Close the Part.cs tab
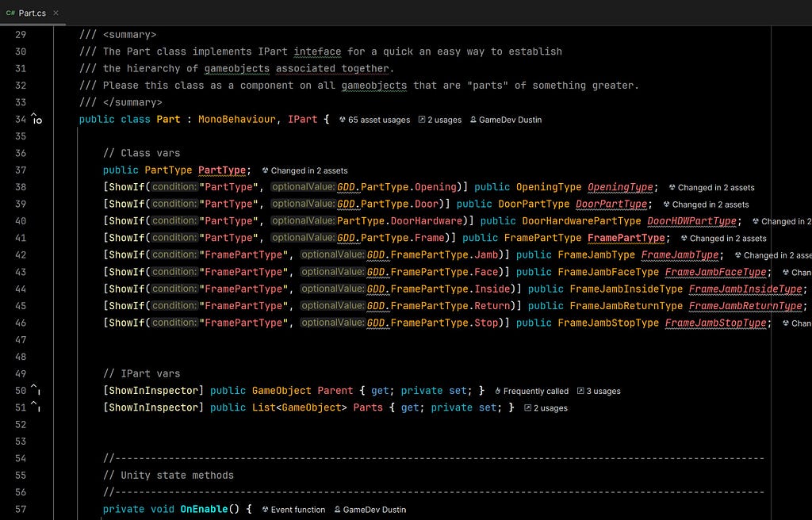812x520 pixels. [56, 13]
